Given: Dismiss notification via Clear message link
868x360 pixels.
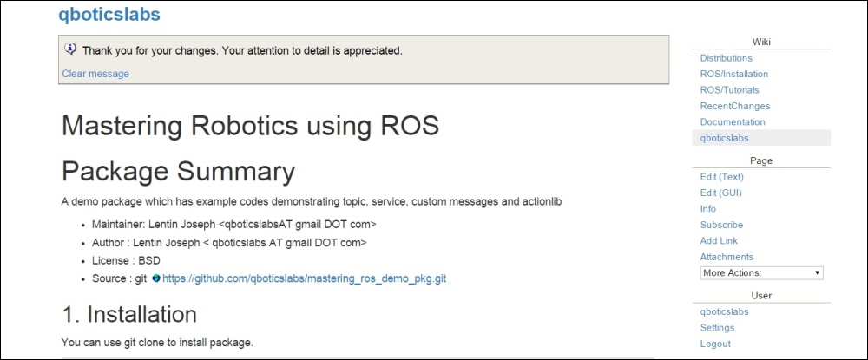Looking at the screenshot, I should tap(95, 74).
